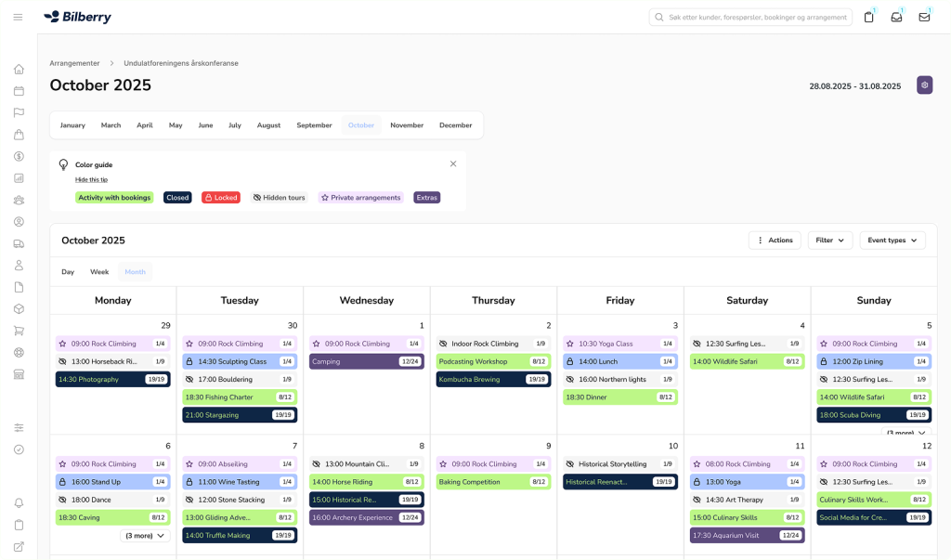This screenshot has height=560, width=951.
Task: Click the purple settings gear button
Action: [924, 85]
